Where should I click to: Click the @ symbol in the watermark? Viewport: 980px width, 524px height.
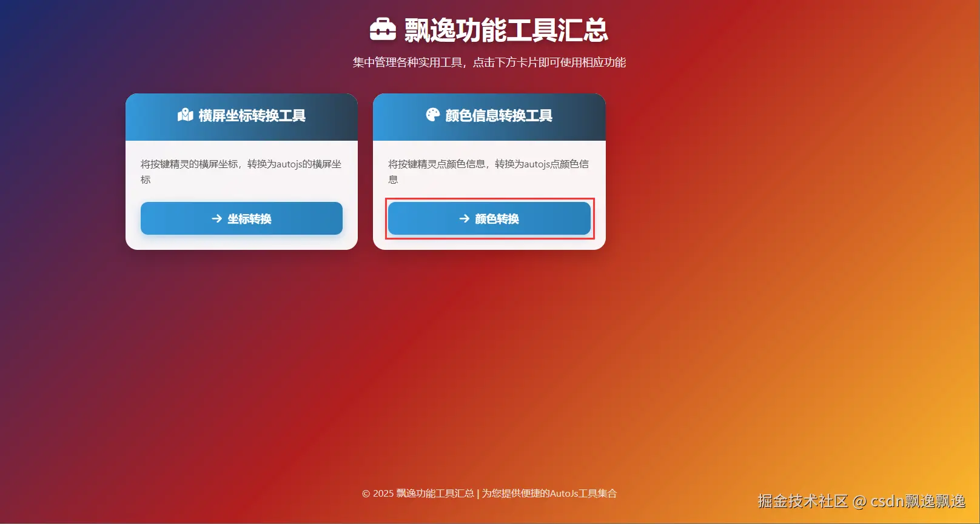(x=860, y=502)
